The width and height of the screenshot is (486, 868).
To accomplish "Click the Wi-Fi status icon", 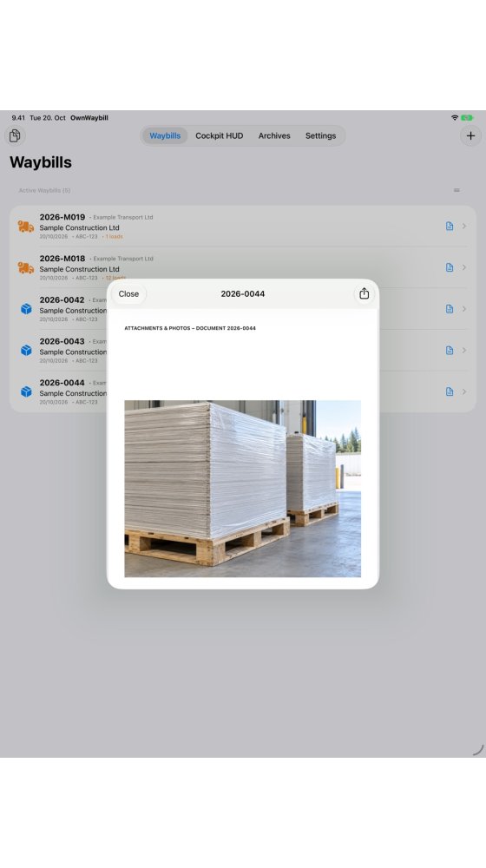I will (455, 118).
